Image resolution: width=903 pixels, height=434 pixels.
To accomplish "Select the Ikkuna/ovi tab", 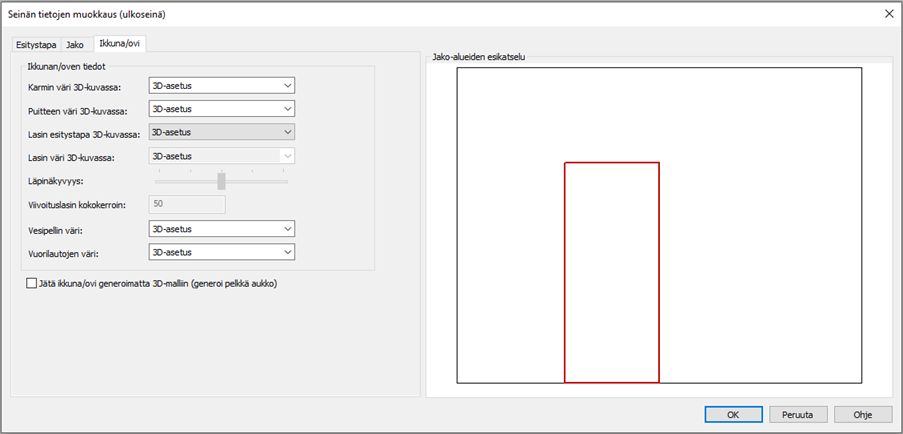I will tap(120, 44).
